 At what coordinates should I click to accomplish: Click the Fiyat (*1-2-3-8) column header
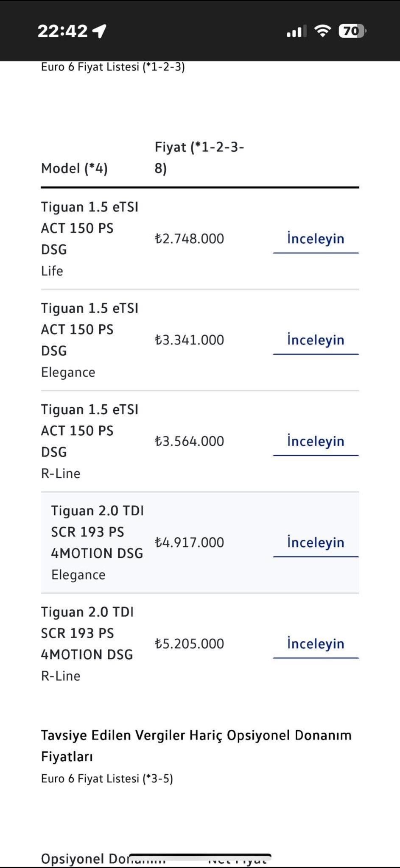coord(199,158)
